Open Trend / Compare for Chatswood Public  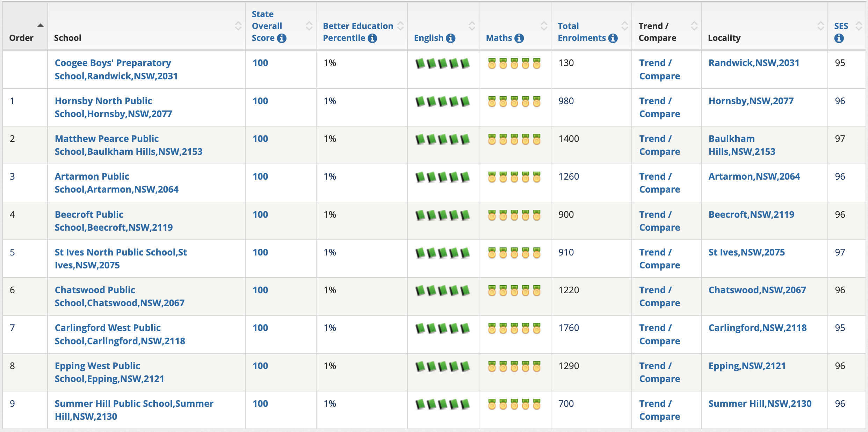coord(659,296)
